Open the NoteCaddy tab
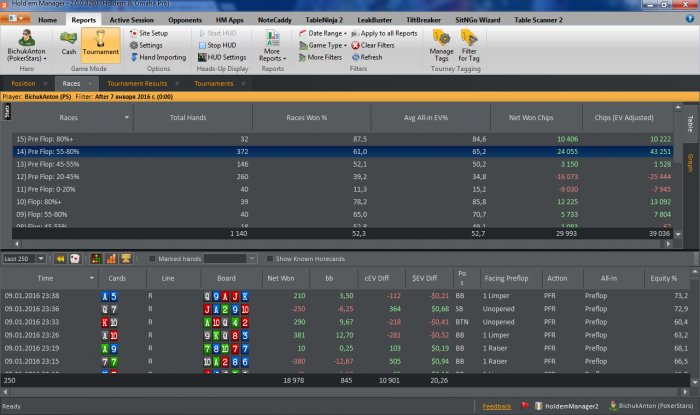Image resolution: width=700 pixels, height=415 pixels. point(275,20)
